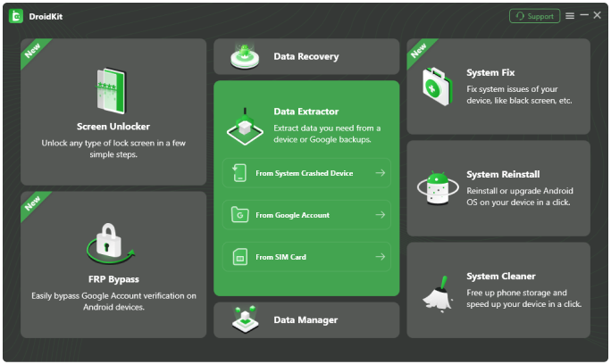The height and width of the screenshot is (364, 611).
Task: Click the System Reinstall Android icon
Action: pyautogui.click(x=438, y=187)
